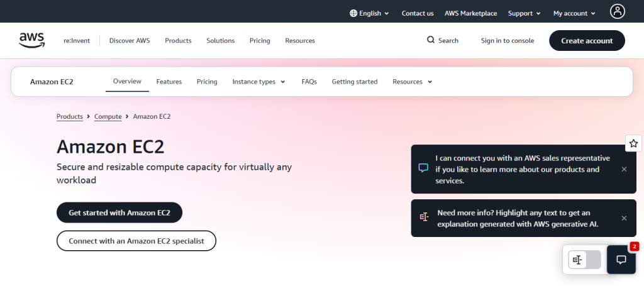Click the Amazon EC2 breadcrumb text

(x=152, y=116)
